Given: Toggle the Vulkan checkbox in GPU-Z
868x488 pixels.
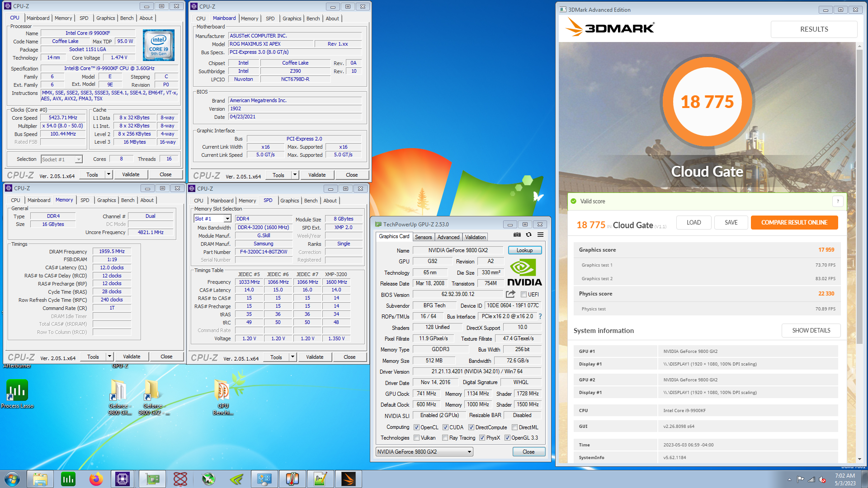Looking at the screenshot, I should (x=416, y=438).
